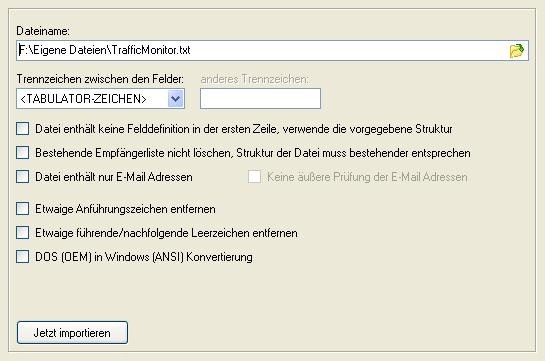Click the 'Dateiname:' label
The height and width of the screenshot is (361, 545).
(x=43, y=31)
